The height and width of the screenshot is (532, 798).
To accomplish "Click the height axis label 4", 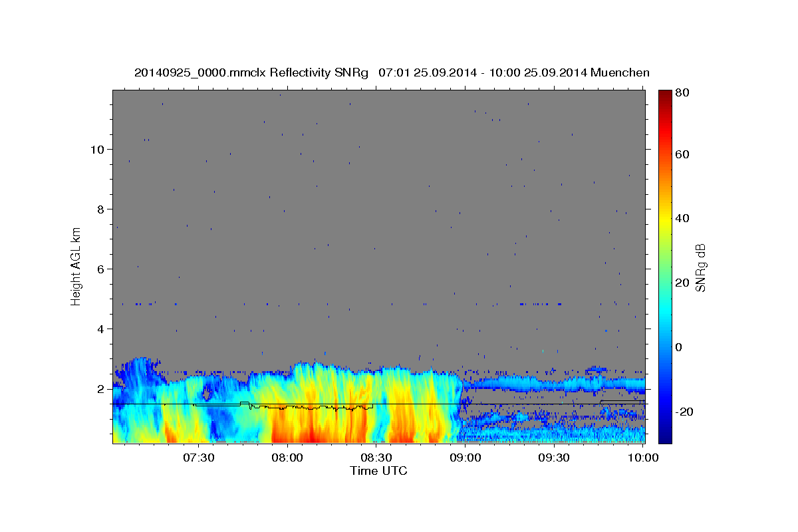I will pyautogui.click(x=101, y=329).
